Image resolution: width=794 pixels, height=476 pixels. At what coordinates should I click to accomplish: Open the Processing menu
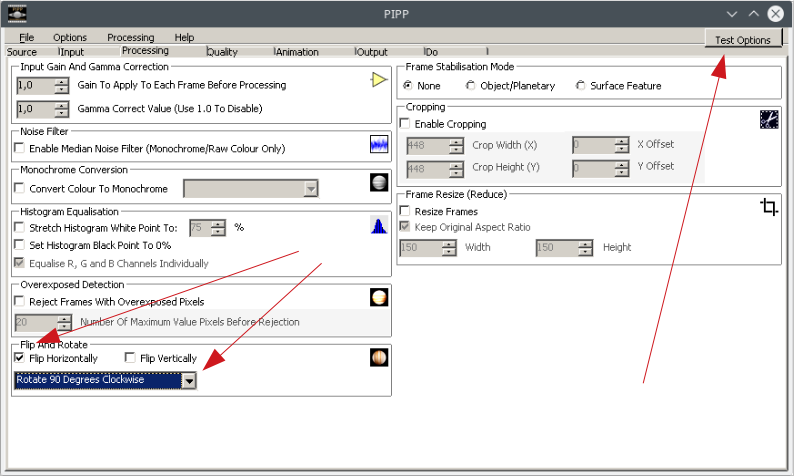[x=130, y=37]
